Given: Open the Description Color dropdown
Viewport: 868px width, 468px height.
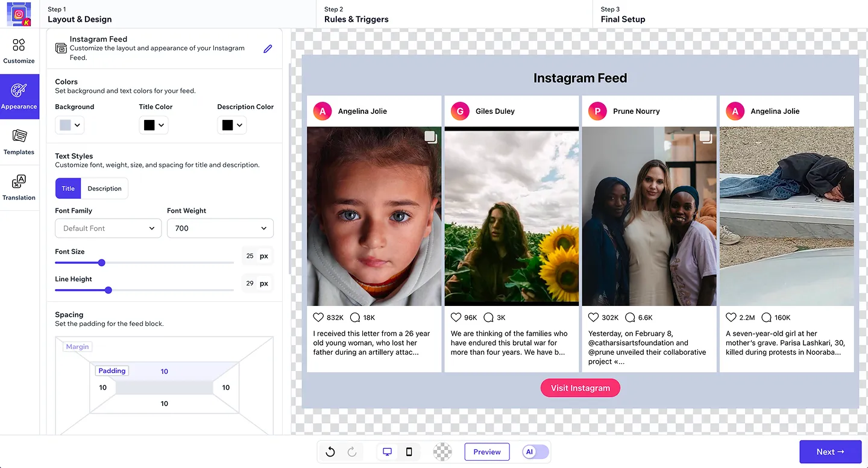Looking at the screenshot, I should click(232, 125).
